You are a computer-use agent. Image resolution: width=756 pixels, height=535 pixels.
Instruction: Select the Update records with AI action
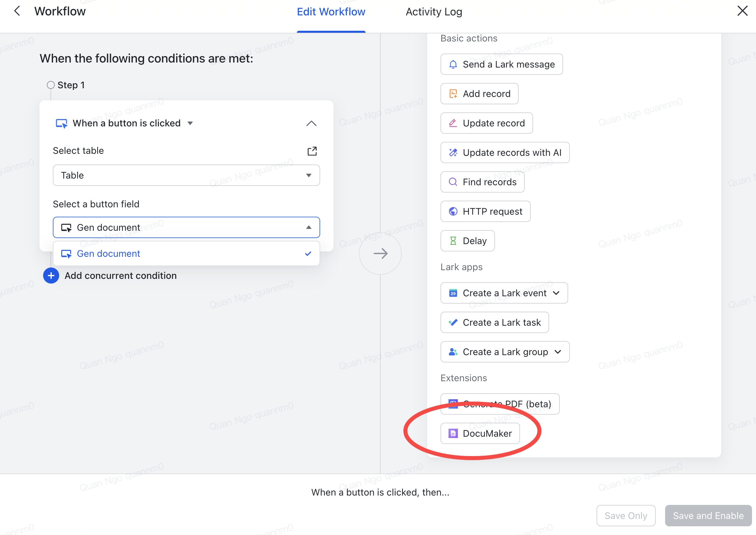click(505, 152)
